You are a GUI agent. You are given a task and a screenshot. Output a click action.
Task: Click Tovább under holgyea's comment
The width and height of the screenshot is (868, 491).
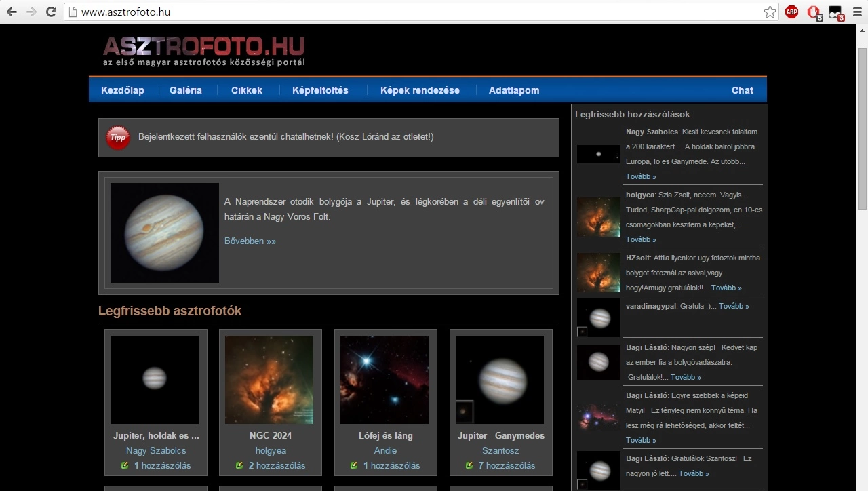640,239
